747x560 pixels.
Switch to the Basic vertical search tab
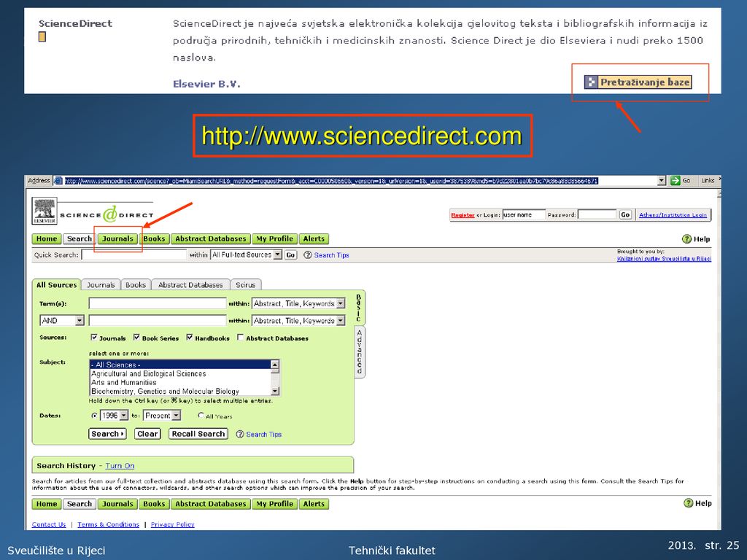359,308
